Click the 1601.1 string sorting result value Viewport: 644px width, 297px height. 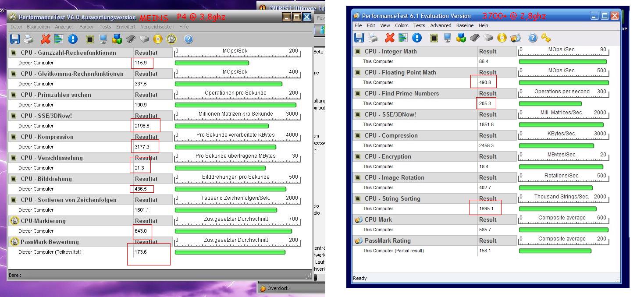[142, 210]
